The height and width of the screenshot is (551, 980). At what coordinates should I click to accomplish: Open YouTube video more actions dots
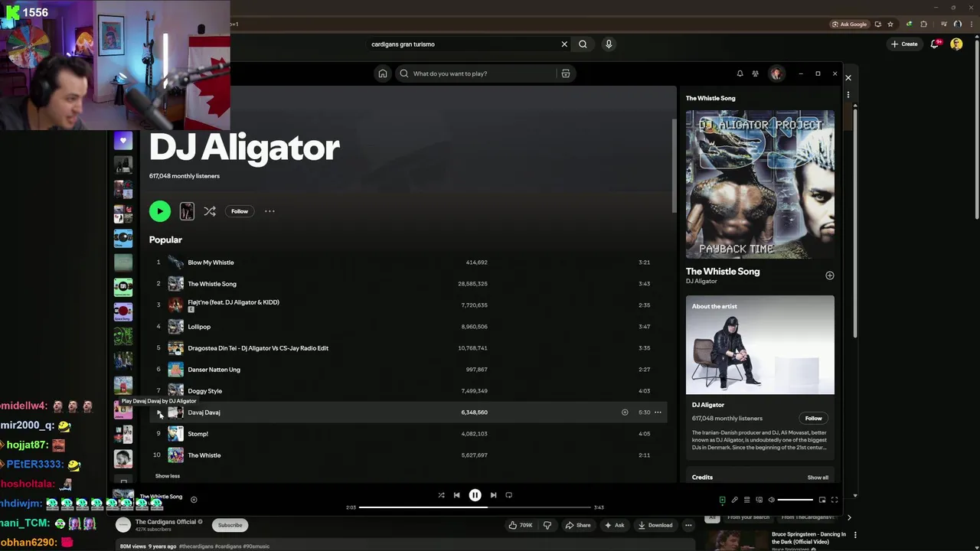pos(688,525)
